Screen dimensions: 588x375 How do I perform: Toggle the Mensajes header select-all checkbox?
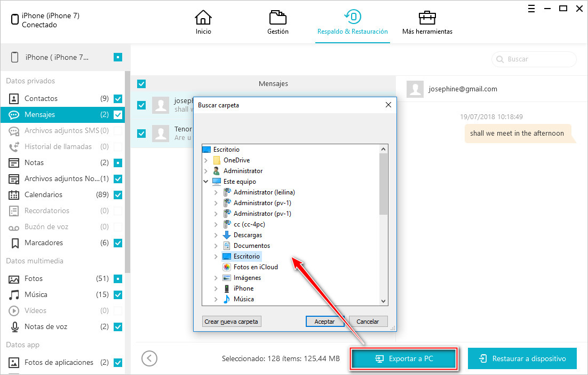pyautogui.click(x=141, y=84)
